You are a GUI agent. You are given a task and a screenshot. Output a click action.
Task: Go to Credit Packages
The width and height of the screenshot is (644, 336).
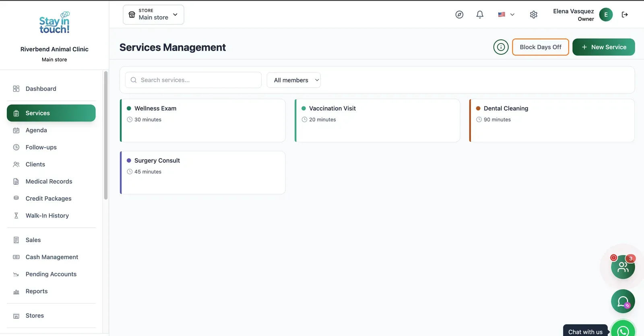click(51, 199)
